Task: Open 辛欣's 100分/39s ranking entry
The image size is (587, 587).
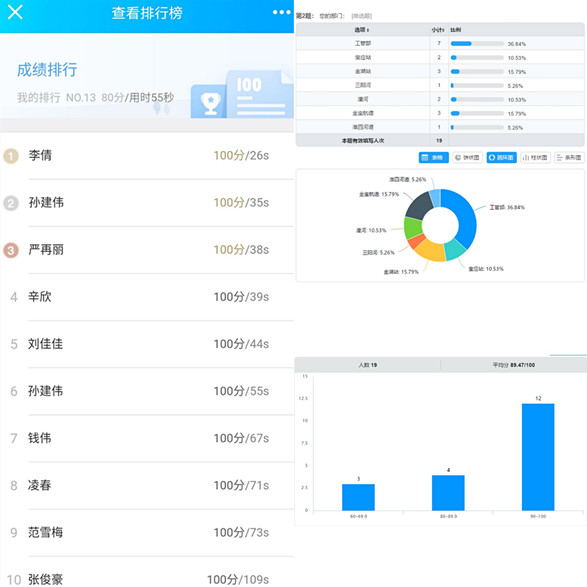Action: [x=147, y=297]
